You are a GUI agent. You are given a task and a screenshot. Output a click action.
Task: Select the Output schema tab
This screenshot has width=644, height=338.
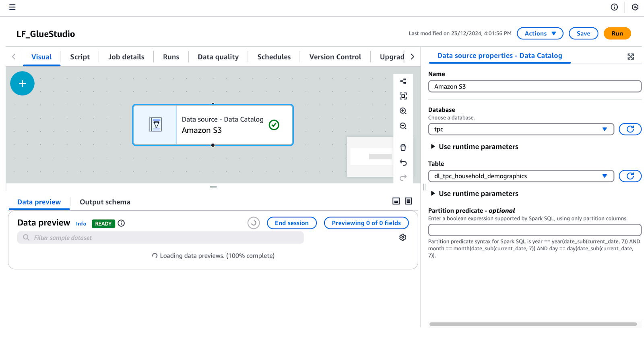pos(105,202)
